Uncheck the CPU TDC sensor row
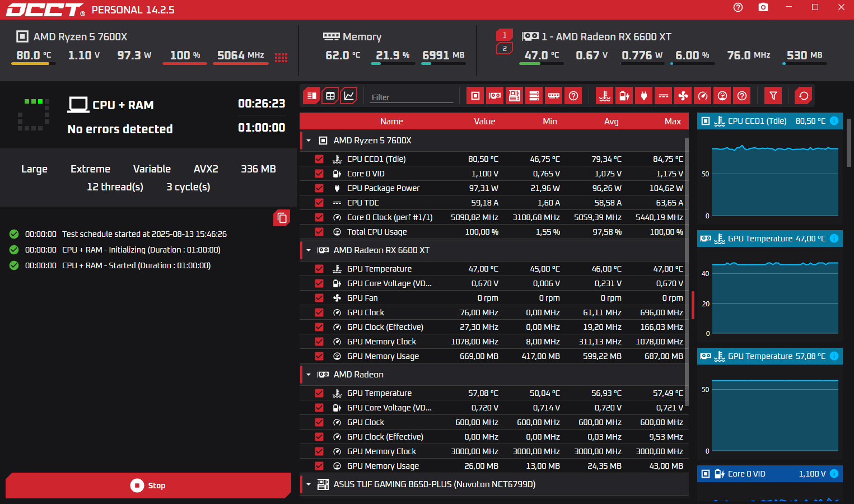The image size is (854, 504). tap(319, 203)
